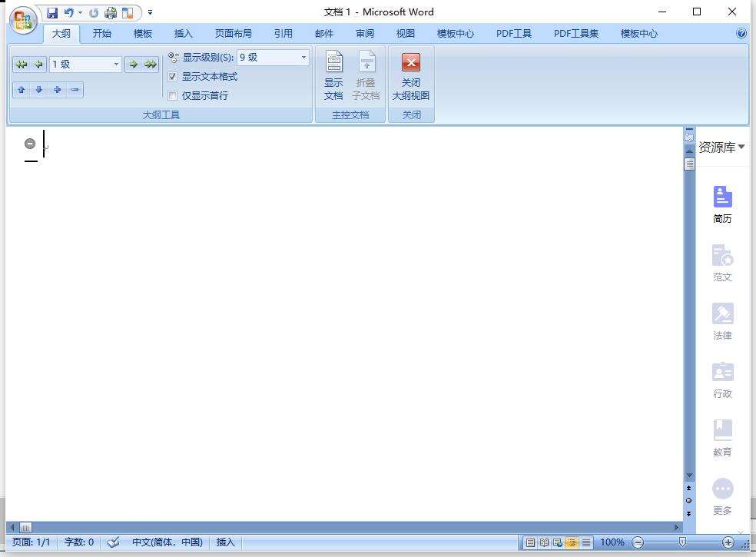
Task: Demote outline level single-right arrow
Action: [134, 64]
